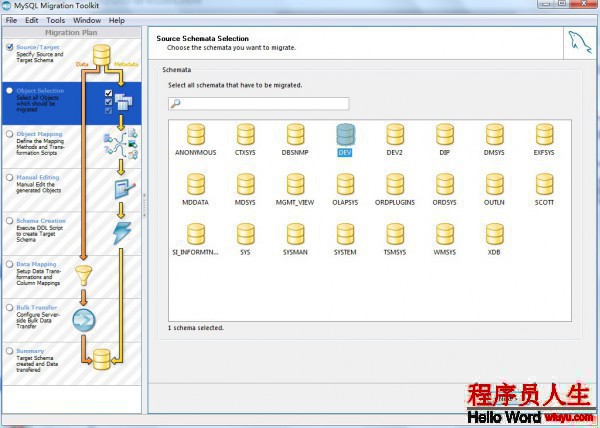Select the DEV2 schema icon
The width and height of the screenshot is (600, 428).
(395, 135)
